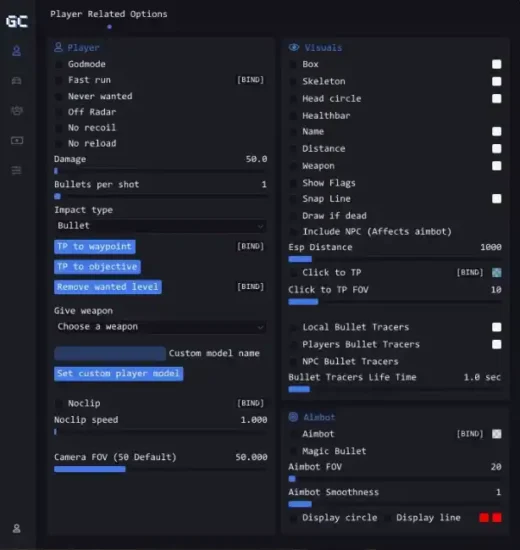The width and height of the screenshot is (520, 550).
Task: Click the GC logo
Action: (x=16, y=21)
